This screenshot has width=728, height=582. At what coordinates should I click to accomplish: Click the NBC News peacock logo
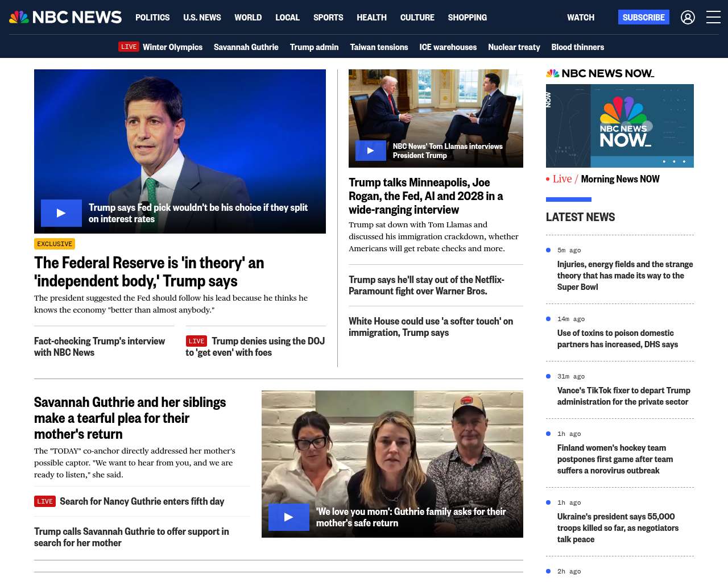(65, 17)
